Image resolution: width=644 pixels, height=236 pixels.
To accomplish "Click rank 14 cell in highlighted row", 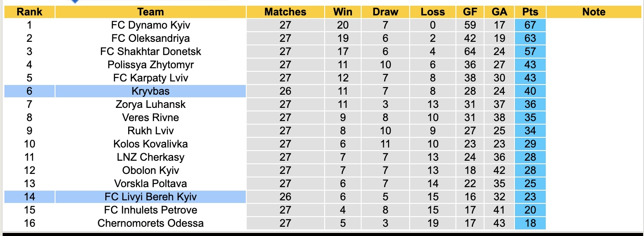I will coord(29,197).
